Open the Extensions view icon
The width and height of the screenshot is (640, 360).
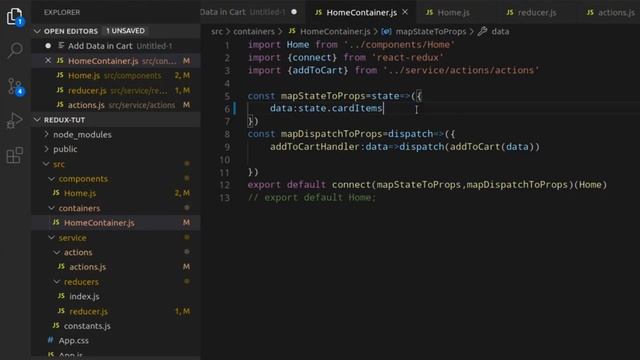(15, 156)
